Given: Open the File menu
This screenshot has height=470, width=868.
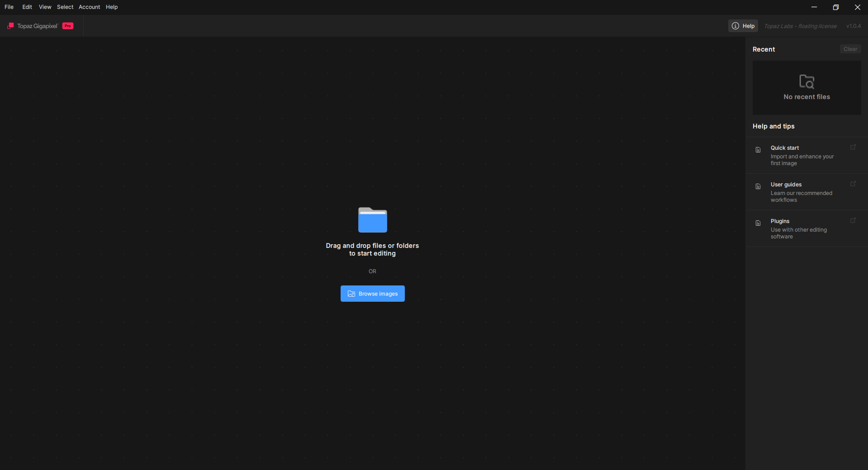Looking at the screenshot, I should tap(9, 7).
